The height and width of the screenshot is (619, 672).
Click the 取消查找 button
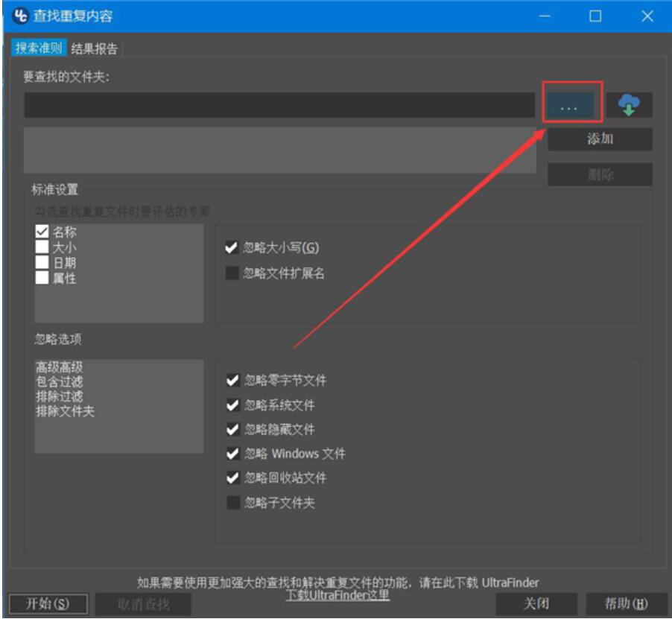point(143,604)
